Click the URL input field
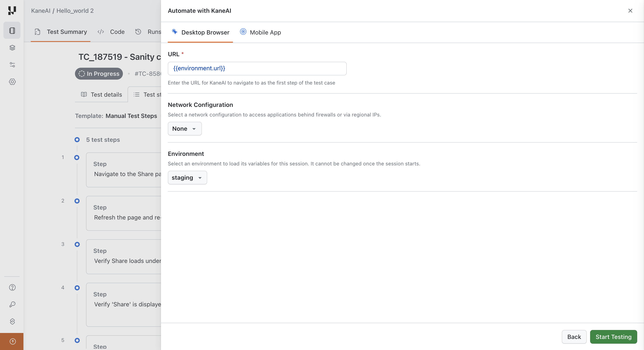Screen dimensions: 644x350 (257, 69)
